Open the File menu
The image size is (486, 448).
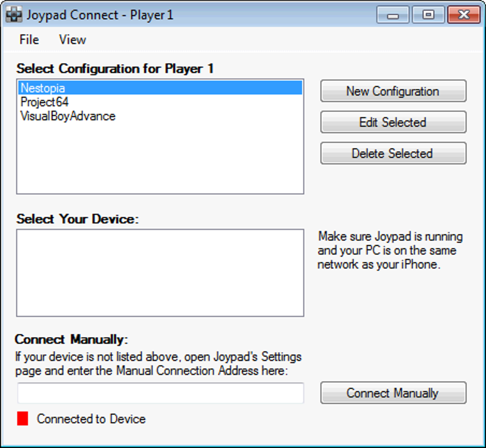[x=29, y=40]
